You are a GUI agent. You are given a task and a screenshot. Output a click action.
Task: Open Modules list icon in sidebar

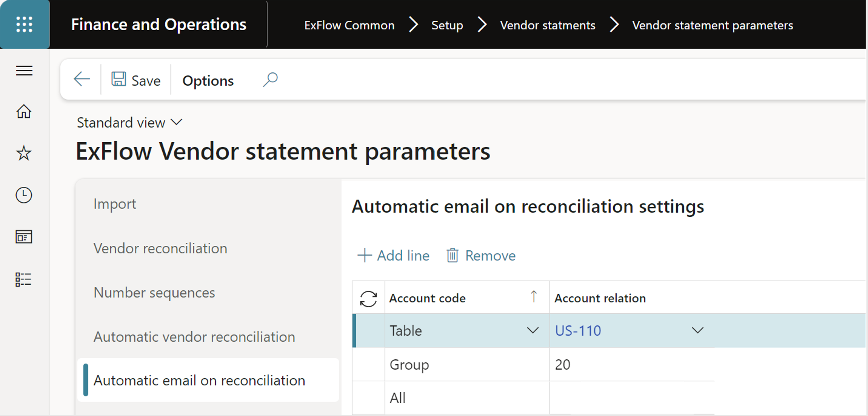[x=24, y=279]
